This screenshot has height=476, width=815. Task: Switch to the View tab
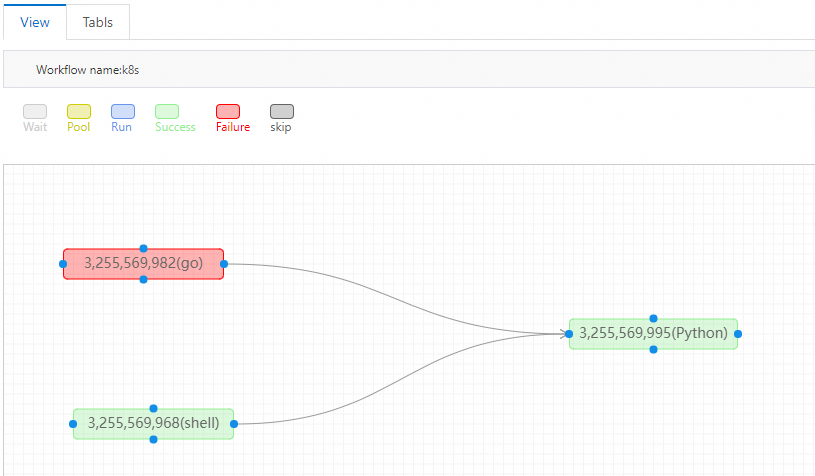[35, 22]
